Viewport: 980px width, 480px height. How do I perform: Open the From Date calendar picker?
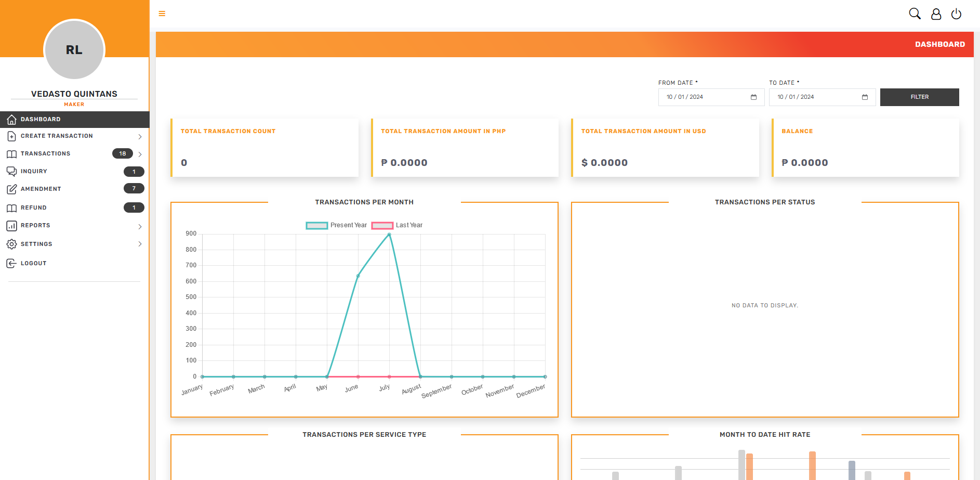754,97
